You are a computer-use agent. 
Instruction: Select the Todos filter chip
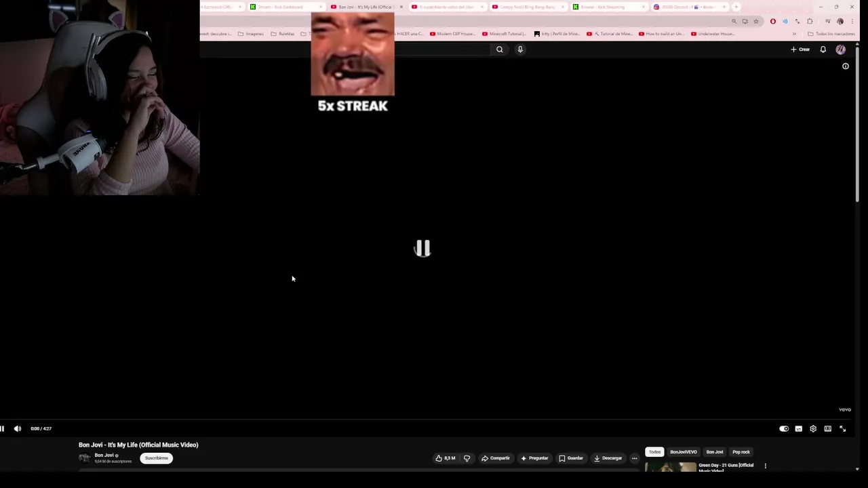pyautogui.click(x=654, y=452)
